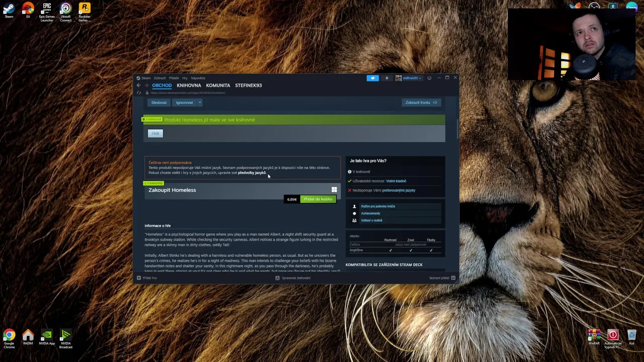Open the Google Chrome desktop icon

tap(9, 339)
